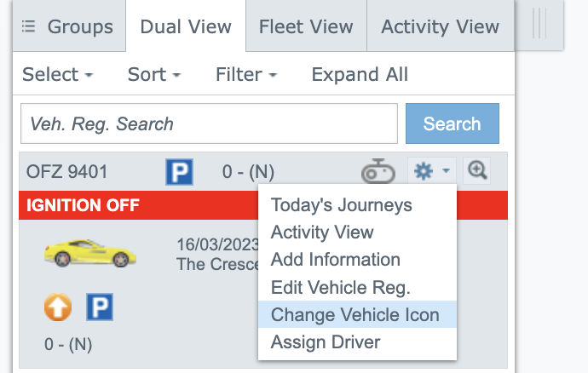Click the camera device icon in vehicle row

tap(378, 172)
